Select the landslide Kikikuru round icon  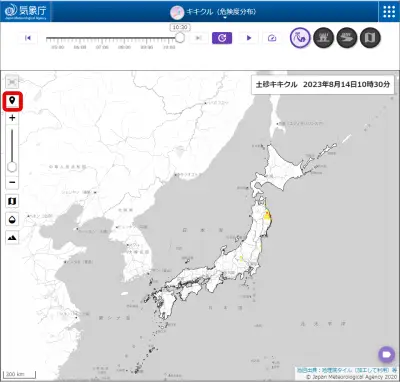click(300, 38)
